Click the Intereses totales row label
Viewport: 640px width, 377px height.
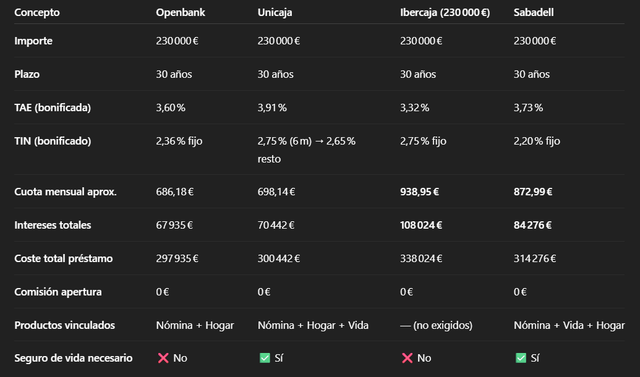(53, 225)
